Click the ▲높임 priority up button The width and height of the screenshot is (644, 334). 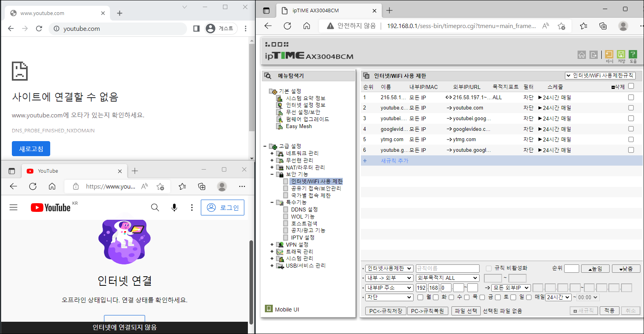[x=595, y=269]
